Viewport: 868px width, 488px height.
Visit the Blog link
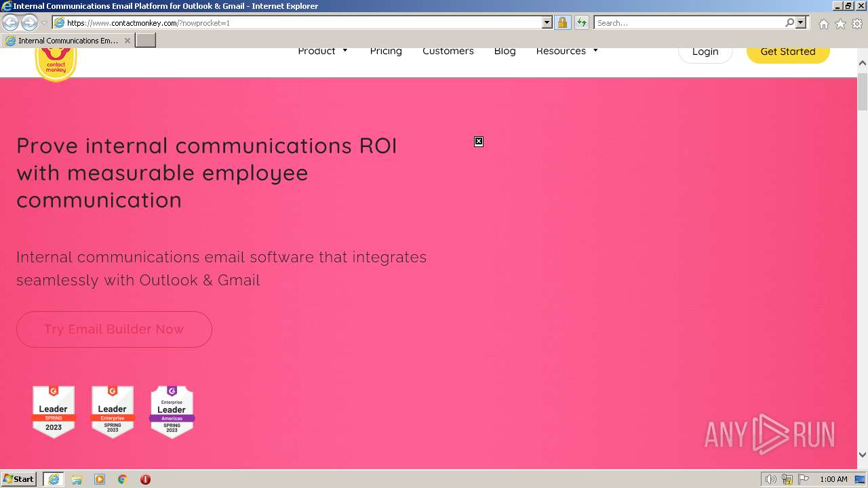505,52
